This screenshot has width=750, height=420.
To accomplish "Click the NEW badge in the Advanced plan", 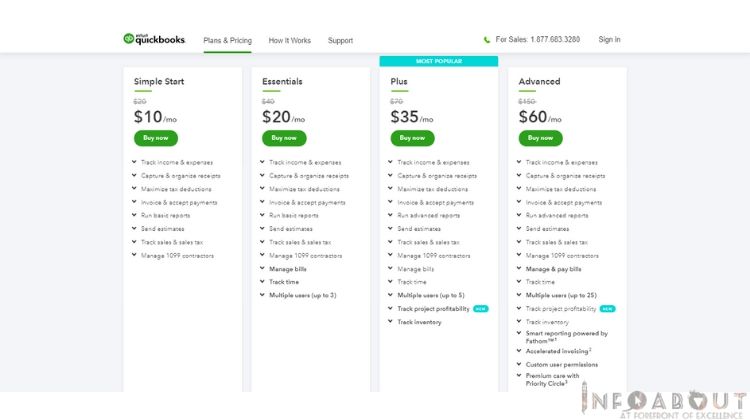I will tap(607, 309).
